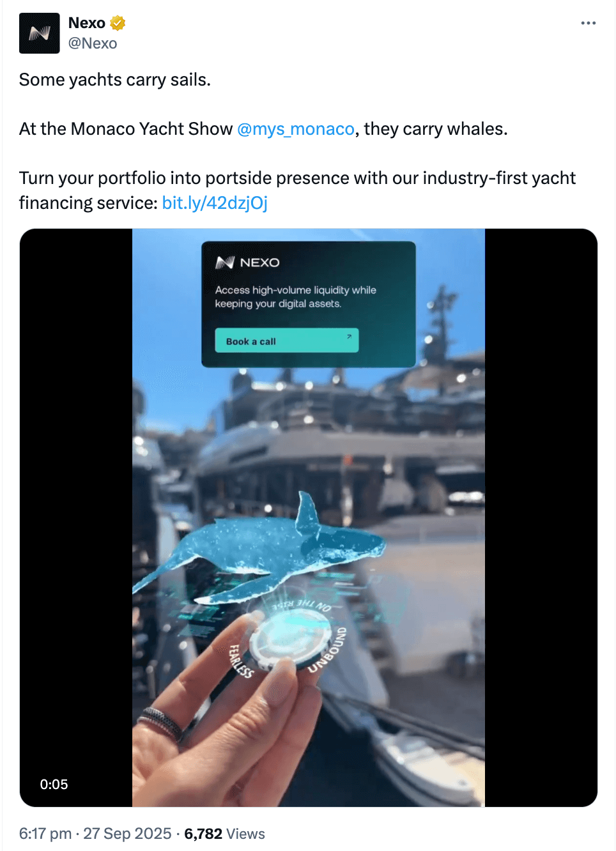Open the Nexo profile avatar
Viewport: 616px width, 851px height.
coord(40,33)
